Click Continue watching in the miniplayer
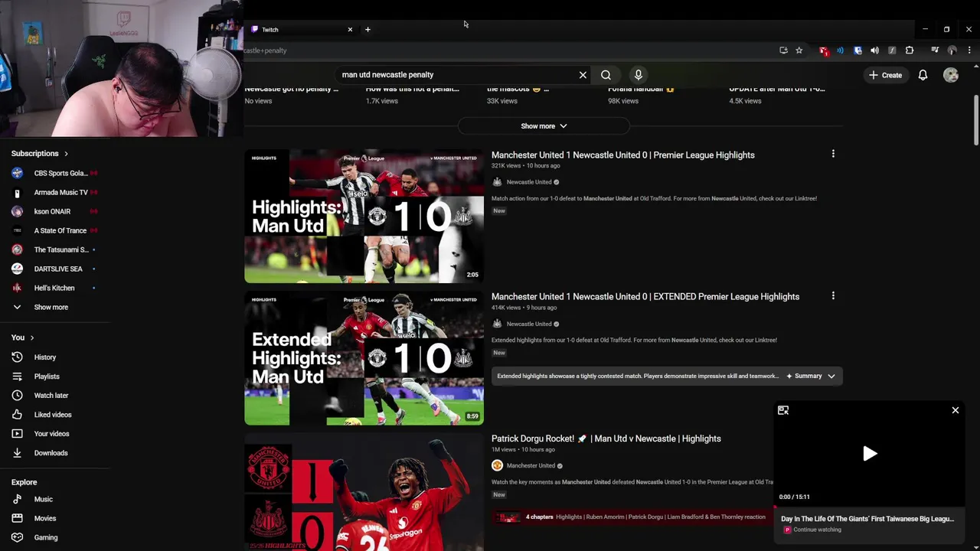Viewport: 980px width, 551px height. [x=817, y=530]
